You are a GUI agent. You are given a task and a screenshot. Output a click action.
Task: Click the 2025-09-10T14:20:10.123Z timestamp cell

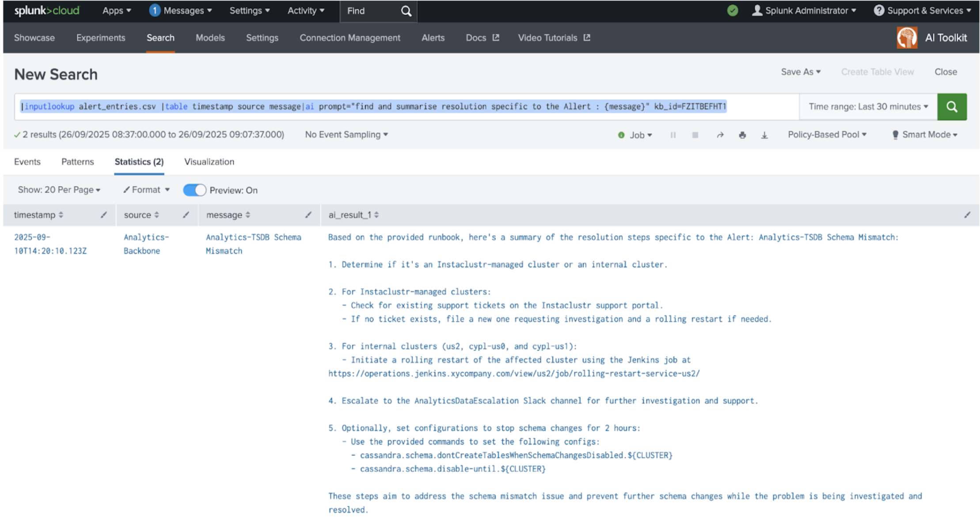(x=50, y=244)
